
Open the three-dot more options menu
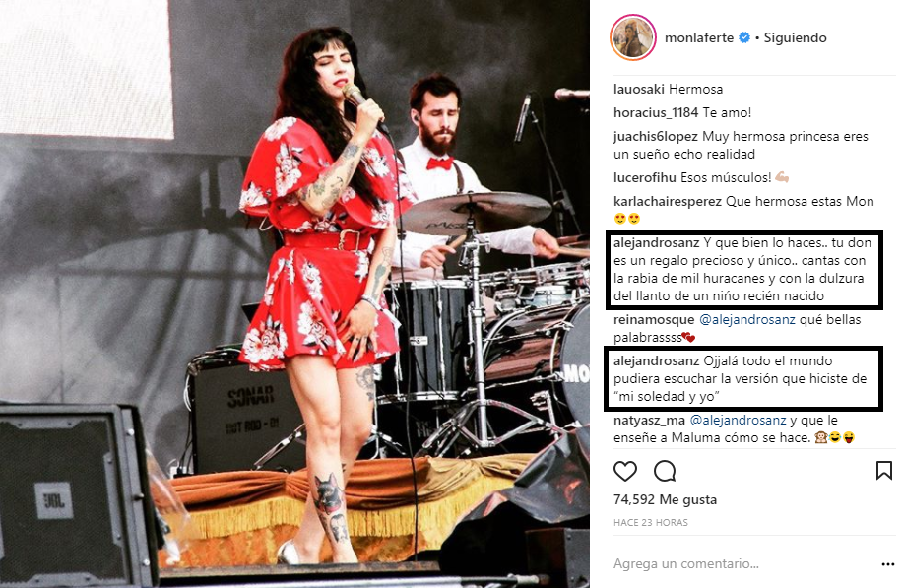coord(887,564)
